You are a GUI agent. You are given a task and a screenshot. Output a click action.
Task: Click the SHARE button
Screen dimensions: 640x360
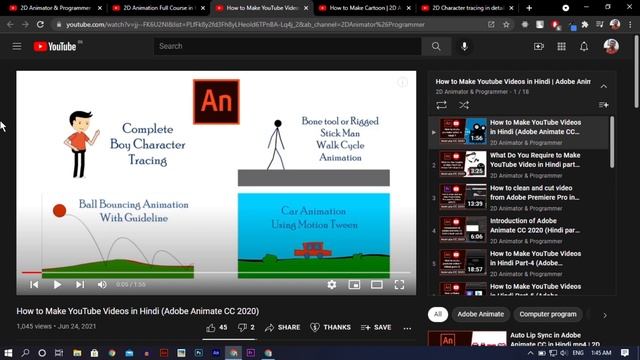pos(282,327)
